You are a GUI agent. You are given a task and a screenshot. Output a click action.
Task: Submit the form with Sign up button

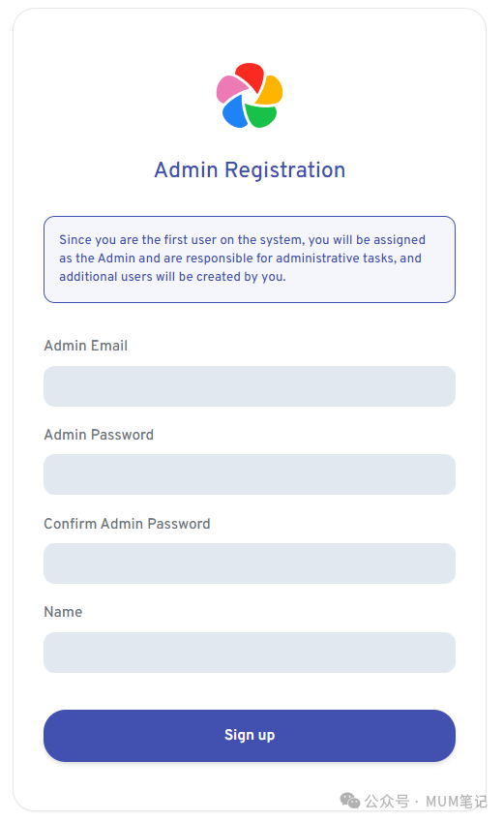(x=250, y=736)
